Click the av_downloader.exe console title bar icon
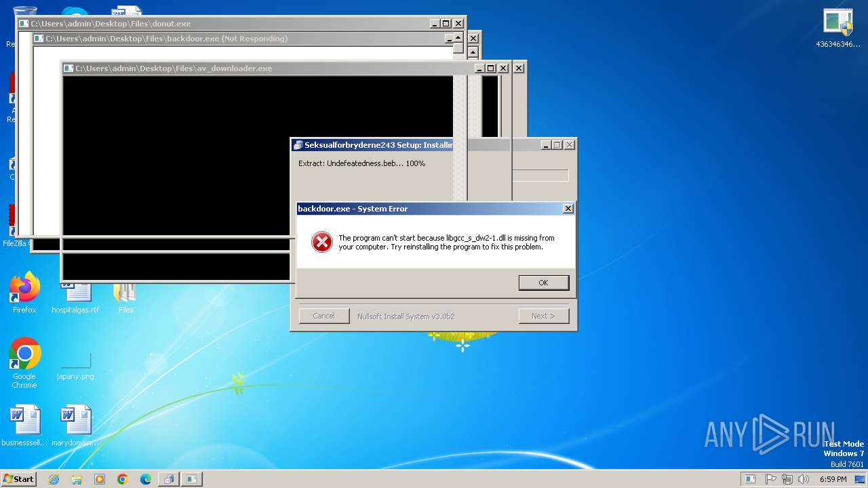Screen dimensions: 868x488 68,68
